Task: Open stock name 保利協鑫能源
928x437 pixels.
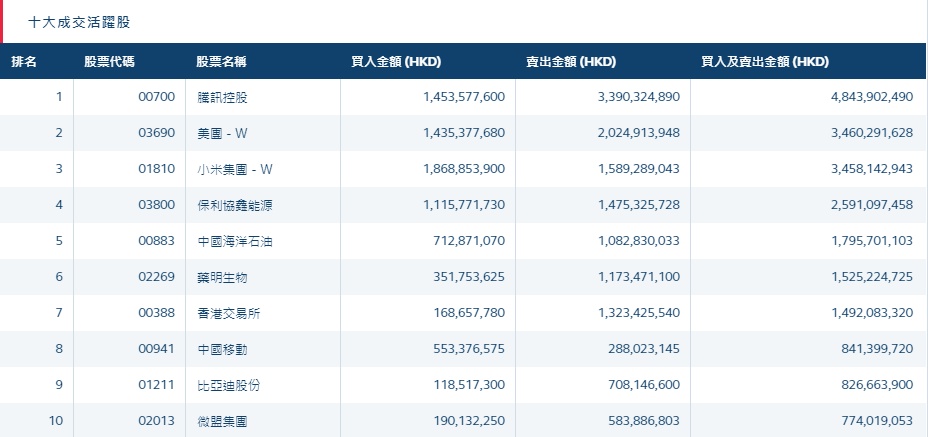Action: pos(235,205)
